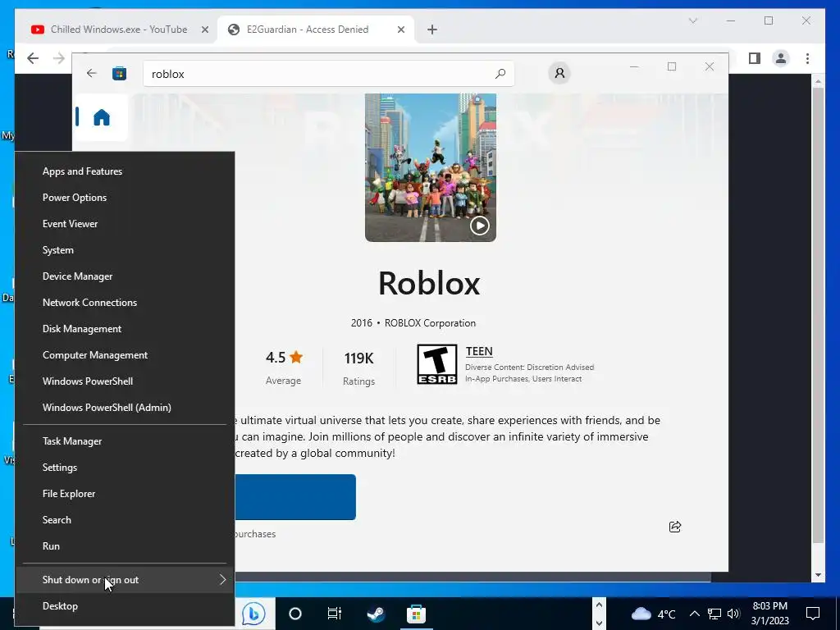Open Task View on taskbar
Image resolution: width=840 pixels, height=630 pixels.
click(335, 614)
